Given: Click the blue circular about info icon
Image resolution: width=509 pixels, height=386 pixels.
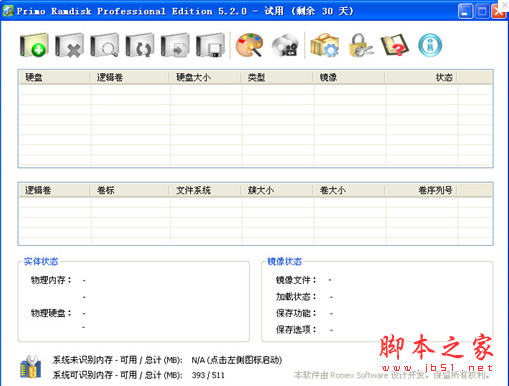Looking at the screenshot, I should 430,45.
